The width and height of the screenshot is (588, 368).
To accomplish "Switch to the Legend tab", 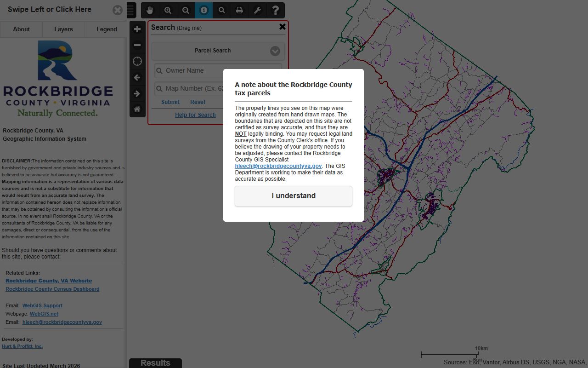I will point(107,29).
